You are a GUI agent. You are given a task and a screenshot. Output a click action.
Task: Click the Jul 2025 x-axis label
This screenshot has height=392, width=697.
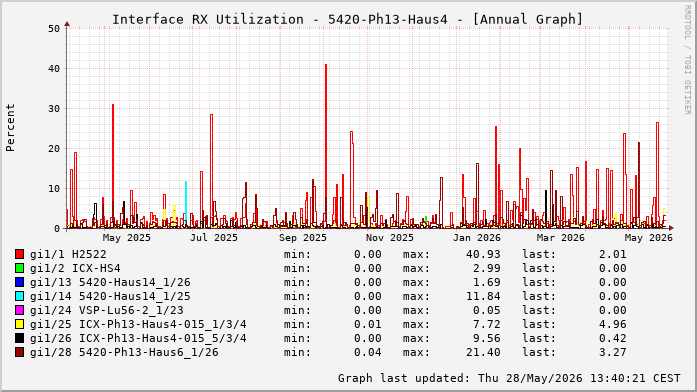point(214,238)
